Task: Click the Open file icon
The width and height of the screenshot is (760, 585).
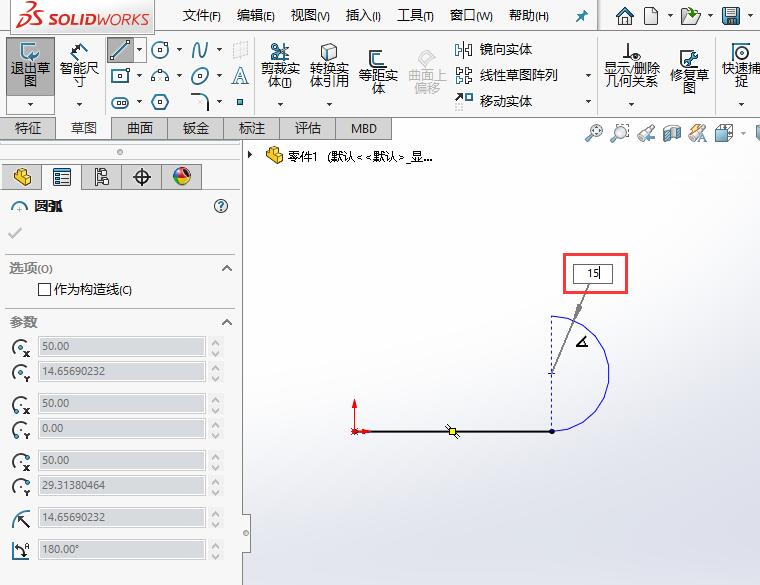Action: point(690,16)
